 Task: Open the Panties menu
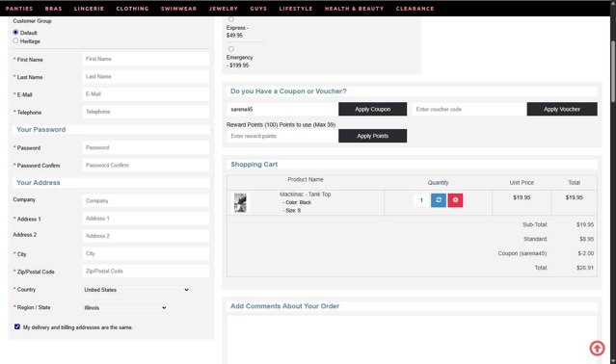click(x=19, y=9)
